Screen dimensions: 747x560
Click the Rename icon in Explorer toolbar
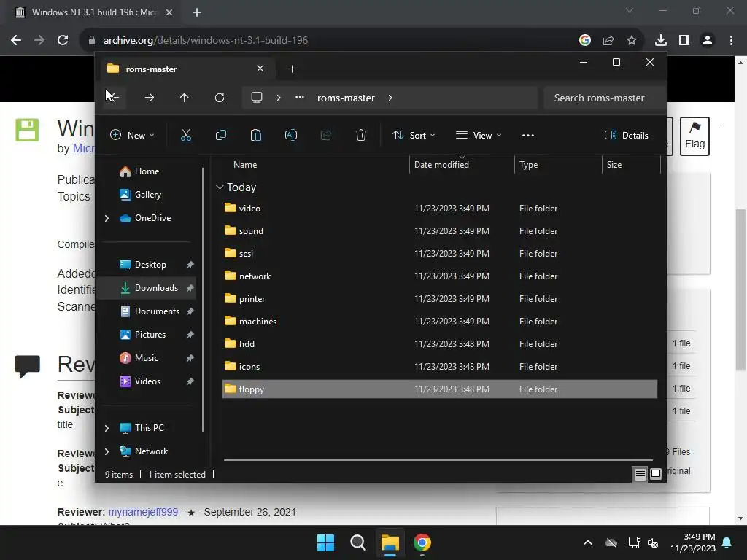tap(290, 135)
